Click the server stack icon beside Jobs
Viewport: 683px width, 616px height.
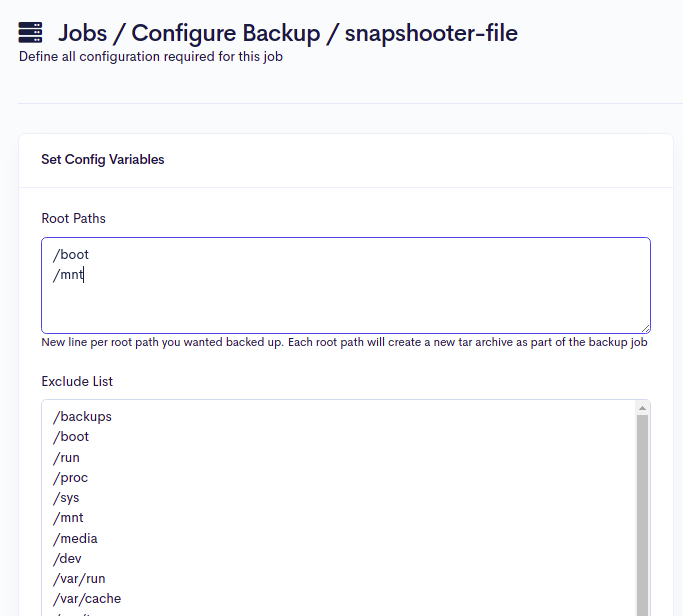30,33
